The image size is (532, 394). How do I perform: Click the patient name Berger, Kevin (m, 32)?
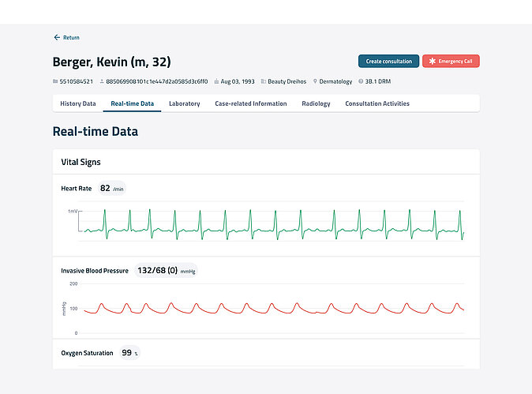[x=111, y=62]
